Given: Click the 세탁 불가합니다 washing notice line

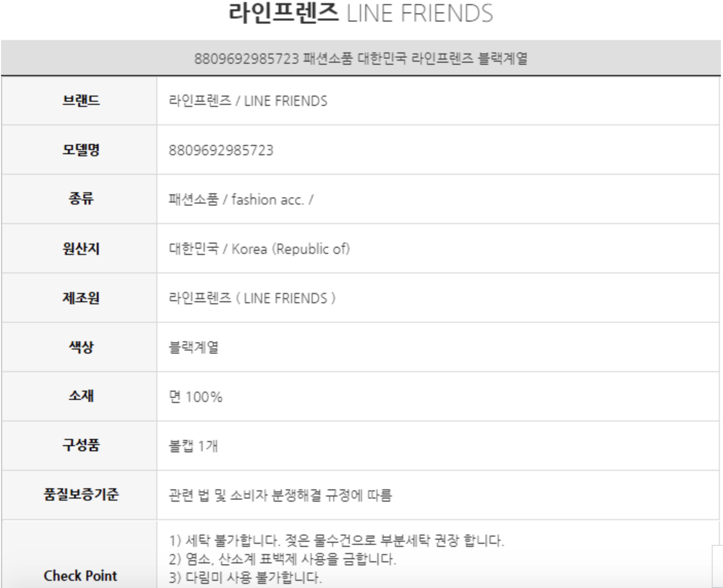Looking at the screenshot, I should [x=337, y=541].
